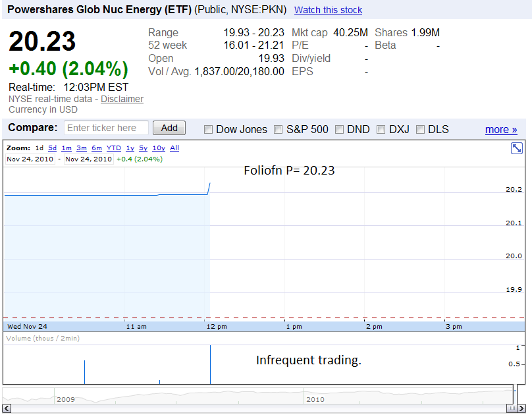Focus the 'Enter ticker here' field

coord(106,128)
